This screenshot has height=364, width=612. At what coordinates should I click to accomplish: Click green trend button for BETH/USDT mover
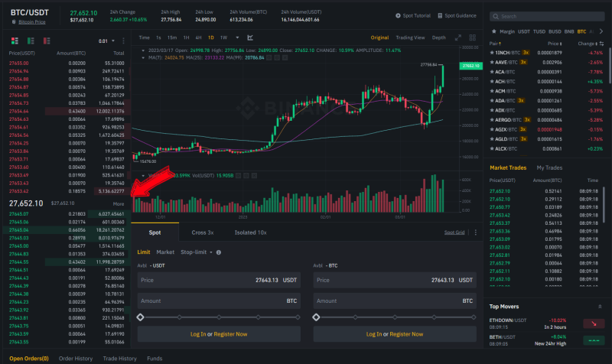point(594,340)
